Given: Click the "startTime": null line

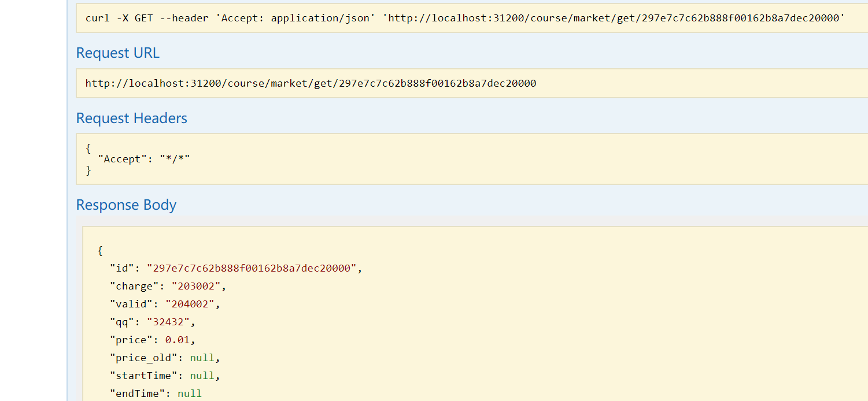Looking at the screenshot, I should click(165, 376).
